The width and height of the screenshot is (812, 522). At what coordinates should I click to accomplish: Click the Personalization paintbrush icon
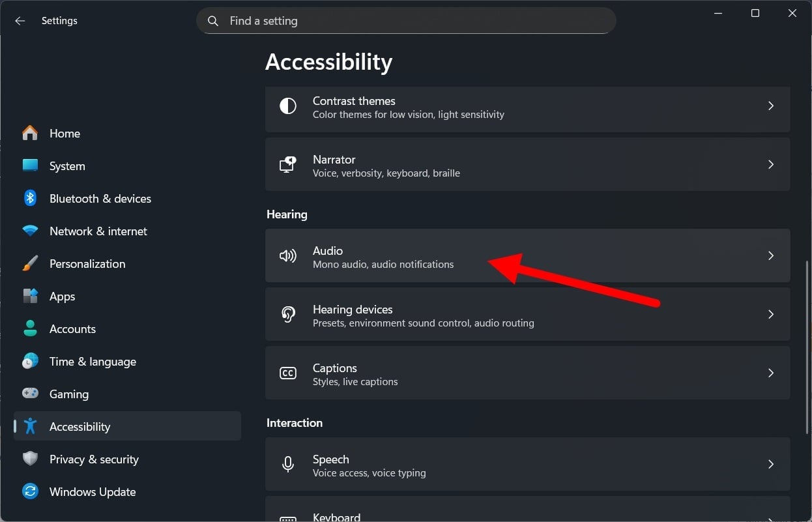pos(30,263)
